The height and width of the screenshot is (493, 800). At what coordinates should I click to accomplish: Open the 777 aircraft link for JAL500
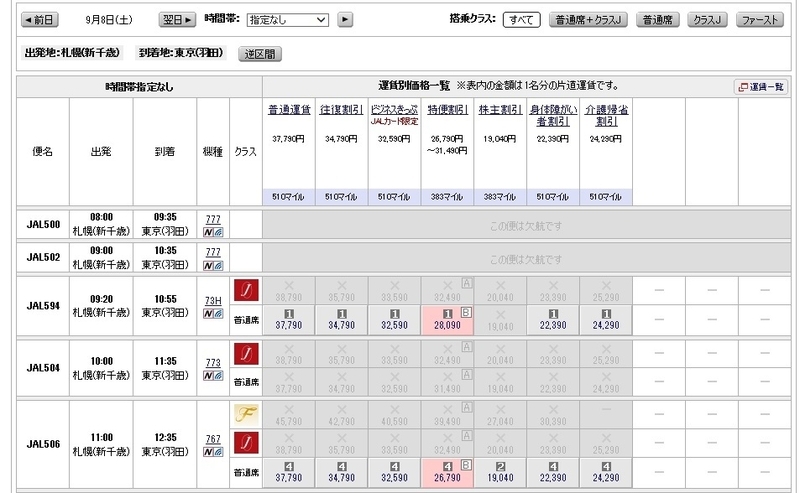click(x=213, y=219)
